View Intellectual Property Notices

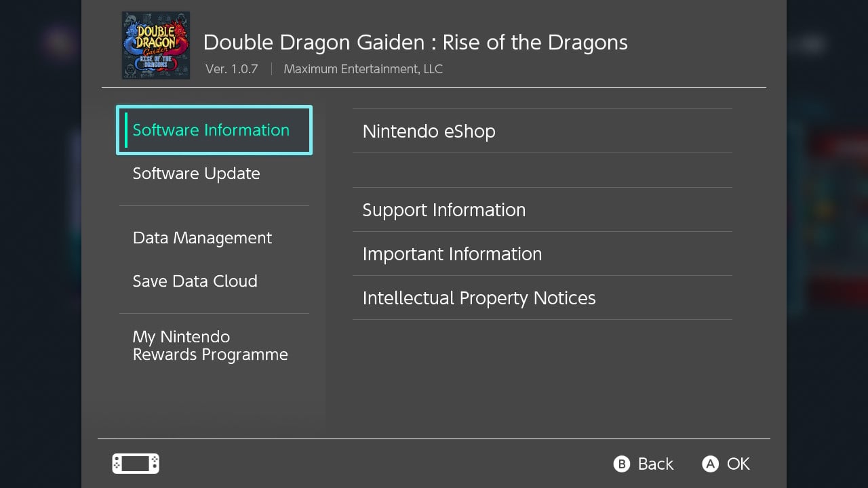pos(542,298)
